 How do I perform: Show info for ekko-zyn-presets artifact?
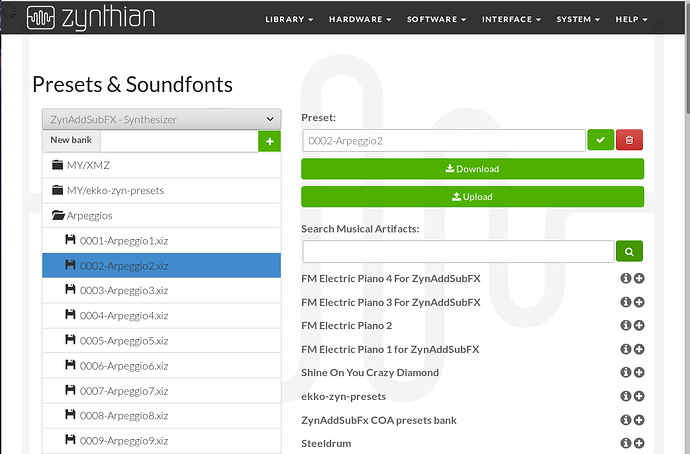tap(626, 396)
